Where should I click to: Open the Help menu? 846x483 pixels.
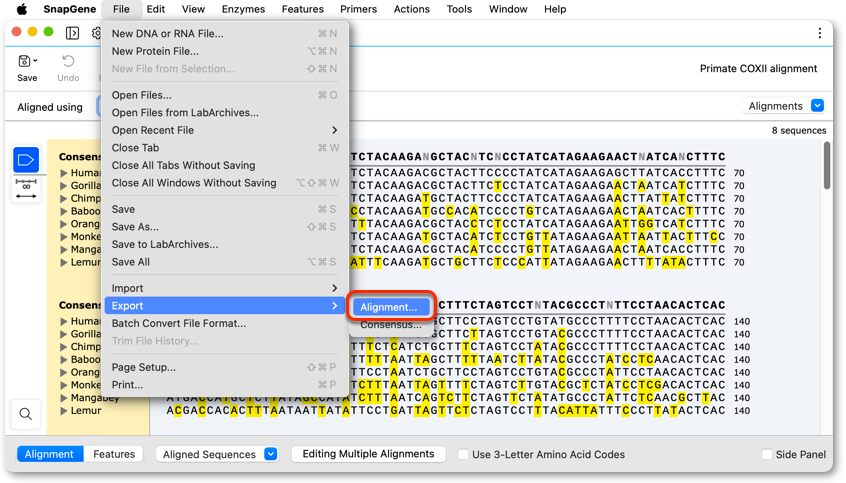(555, 9)
